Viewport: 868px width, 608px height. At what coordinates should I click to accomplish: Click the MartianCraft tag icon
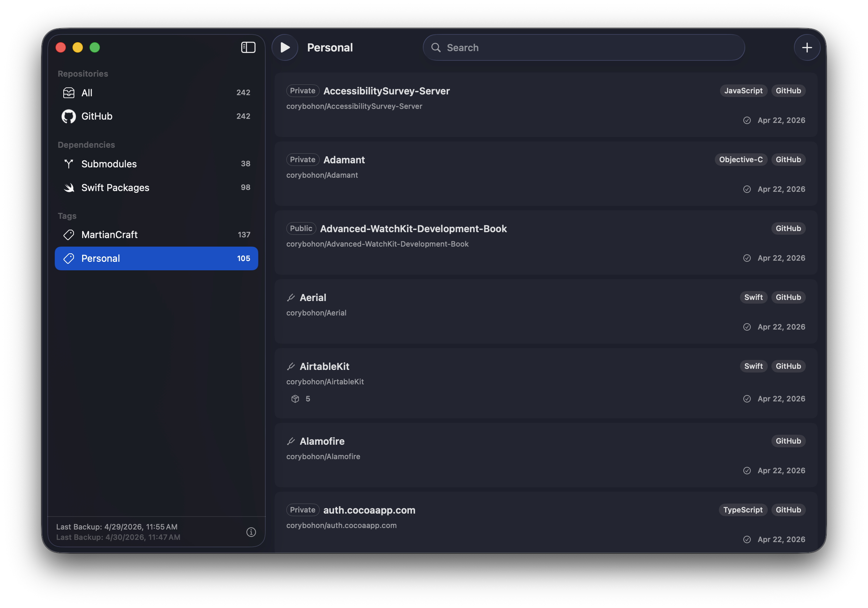(69, 235)
